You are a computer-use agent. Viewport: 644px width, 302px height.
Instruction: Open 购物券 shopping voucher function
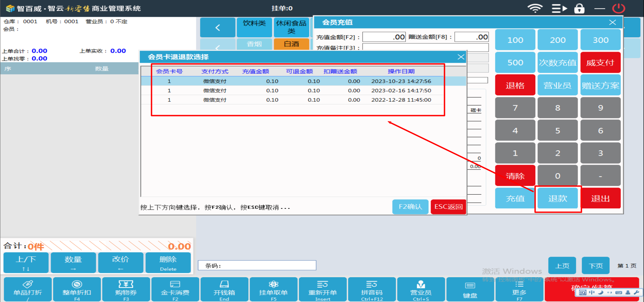(x=126, y=289)
